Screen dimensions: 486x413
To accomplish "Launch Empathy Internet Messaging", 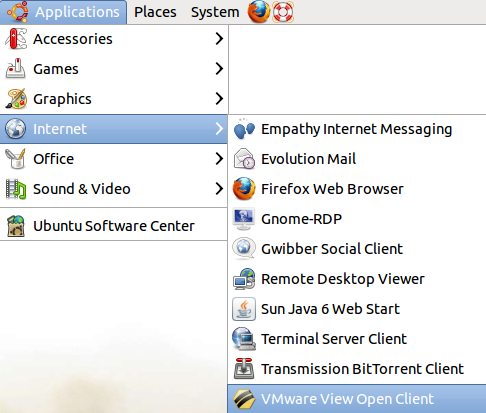I will (x=357, y=129).
